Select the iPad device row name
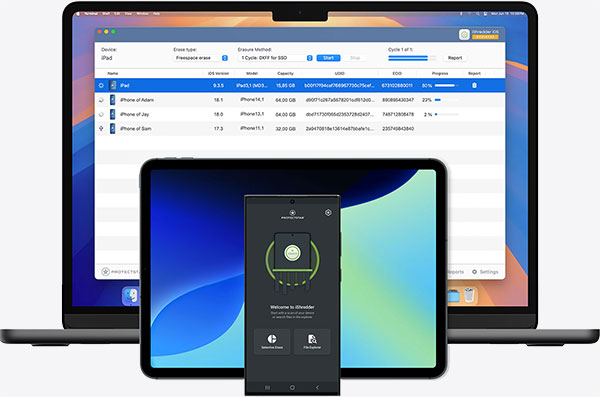600x397 pixels. [124, 85]
